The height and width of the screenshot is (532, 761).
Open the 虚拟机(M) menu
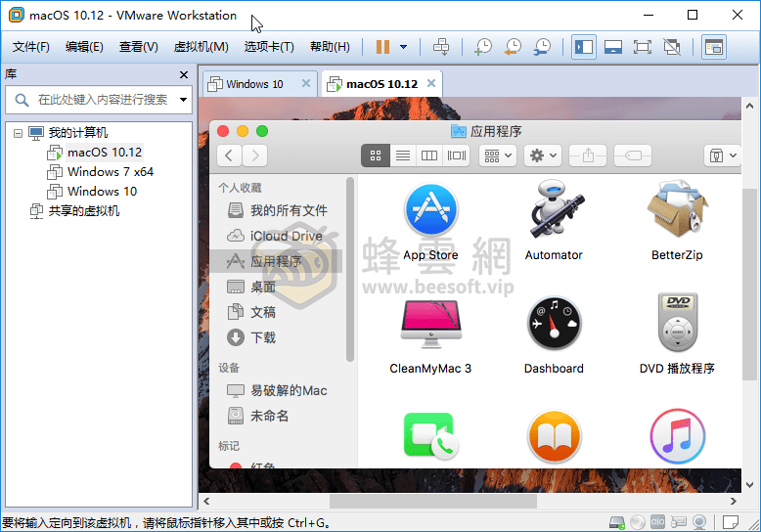tap(201, 47)
